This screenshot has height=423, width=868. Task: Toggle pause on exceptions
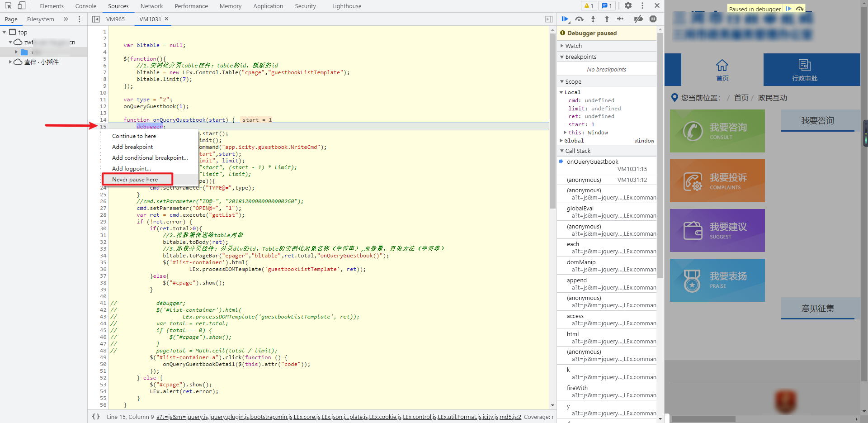653,19
